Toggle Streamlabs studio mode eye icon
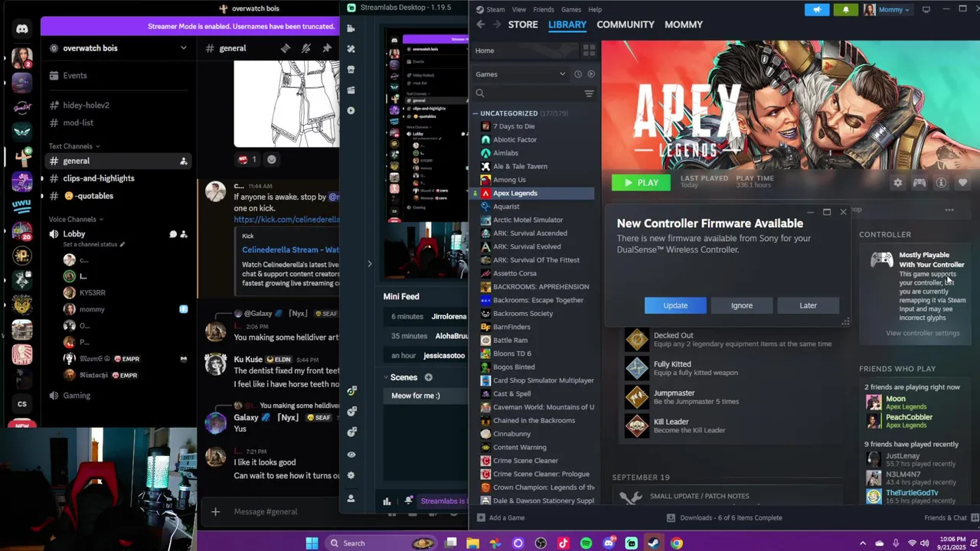 pos(351,455)
